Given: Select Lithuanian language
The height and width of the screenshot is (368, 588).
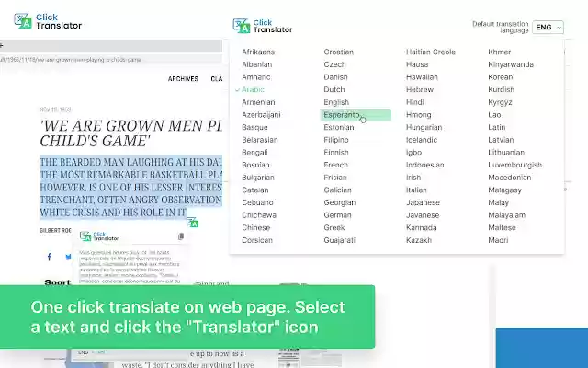Looking at the screenshot, I should tap(506, 153).
